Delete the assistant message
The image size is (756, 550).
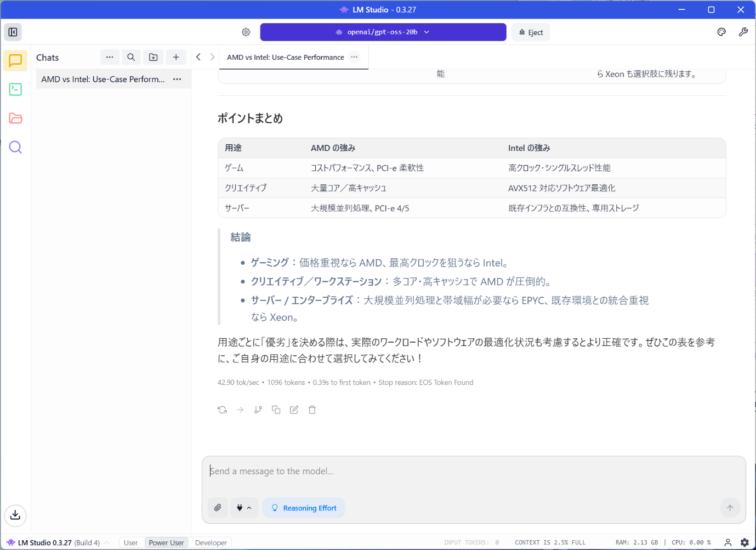(x=312, y=410)
